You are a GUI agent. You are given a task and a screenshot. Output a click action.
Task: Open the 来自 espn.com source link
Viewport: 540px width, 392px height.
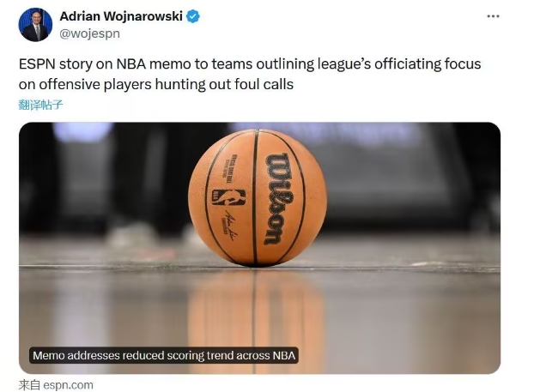pyautogui.click(x=56, y=385)
